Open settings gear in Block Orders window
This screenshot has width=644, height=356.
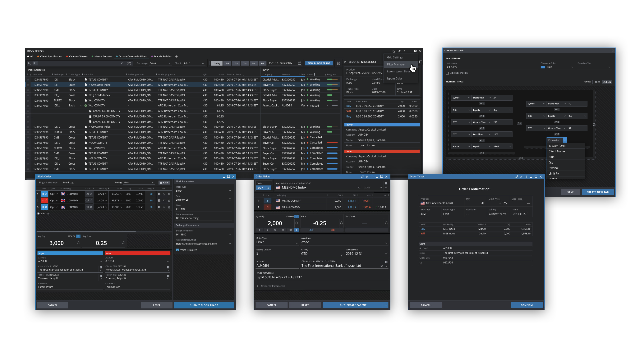tap(415, 51)
